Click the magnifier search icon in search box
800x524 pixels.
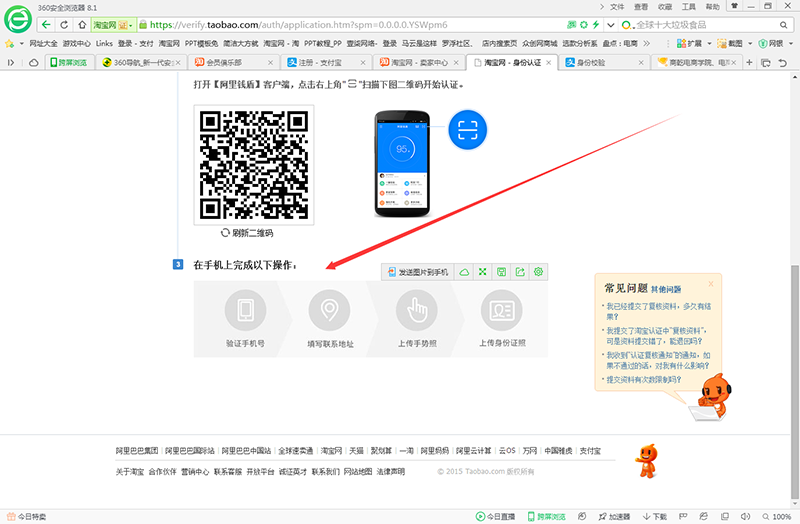tap(783, 24)
